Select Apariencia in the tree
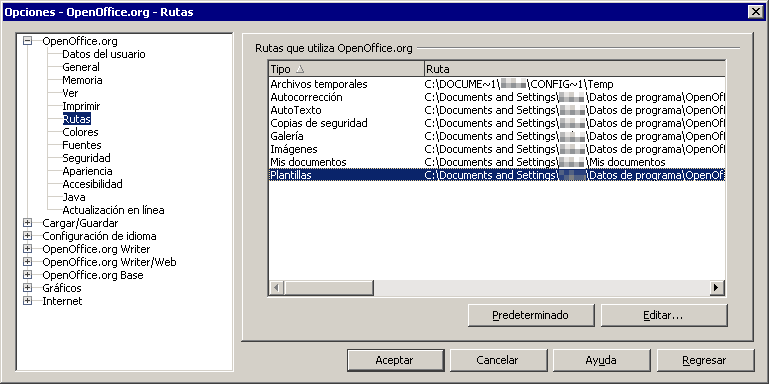This screenshot has width=769, height=384. click(87, 171)
